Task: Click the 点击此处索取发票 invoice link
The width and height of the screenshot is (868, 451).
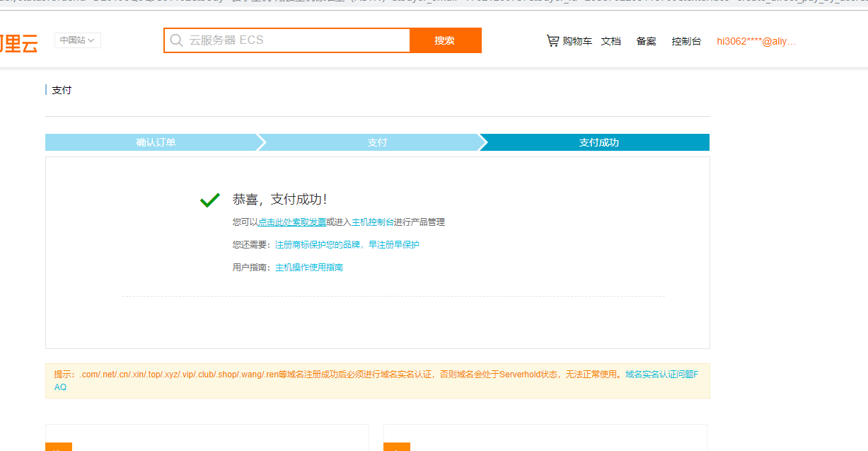Action: pos(292,222)
